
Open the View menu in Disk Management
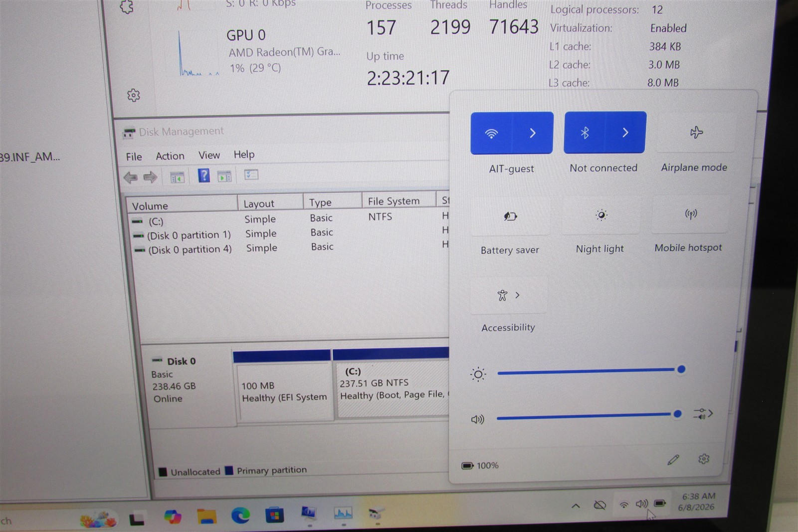pyautogui.click(x=209, y=155)
